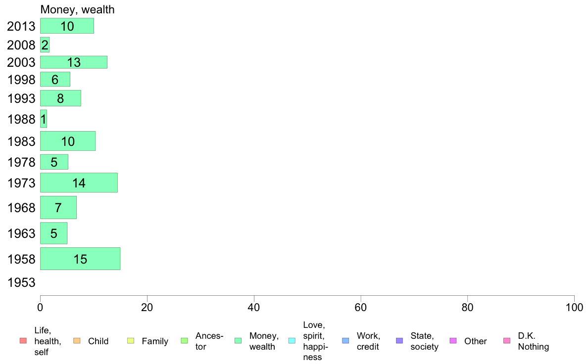Click the 100 tick on the x-axis
588x364 pixels.
click(574, 308)
